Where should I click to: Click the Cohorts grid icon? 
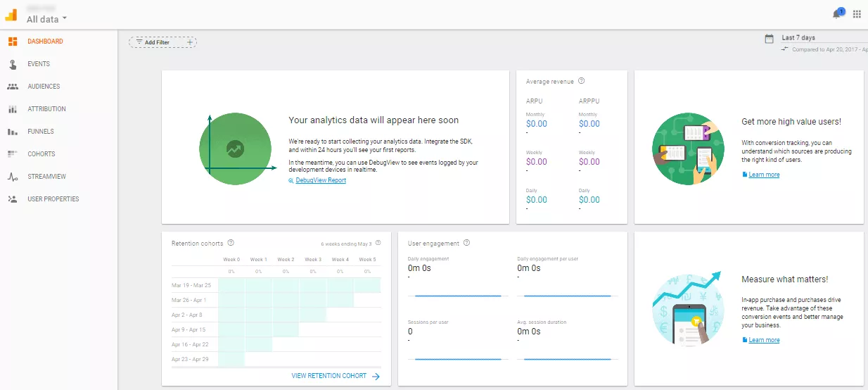point(13,153)
